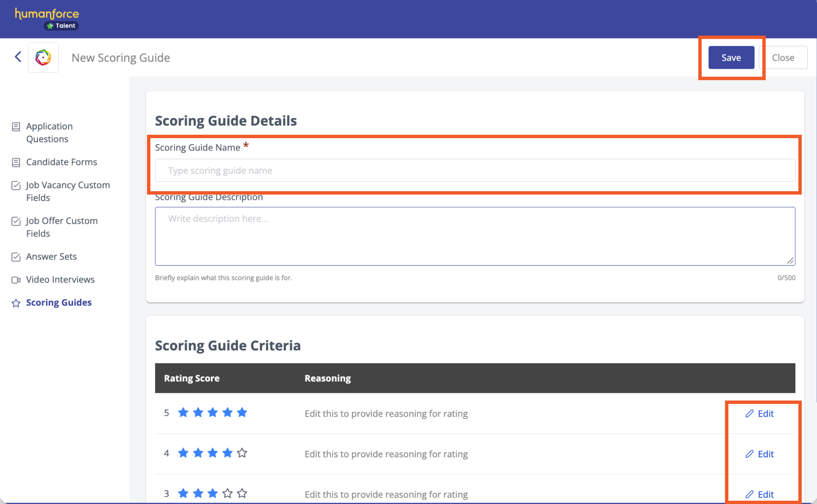This screenshot has height=504, width=817.
Task: Click the Save button
Action: click(731, 58)
